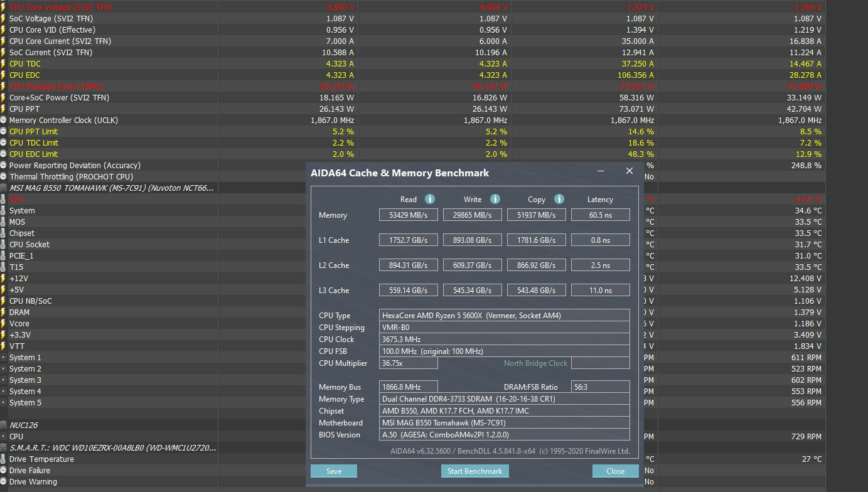The image size is (868, 492).
Task: Select the L3 Cache Read value 559.14 GB/s
Action: click(x=409, y=291)
